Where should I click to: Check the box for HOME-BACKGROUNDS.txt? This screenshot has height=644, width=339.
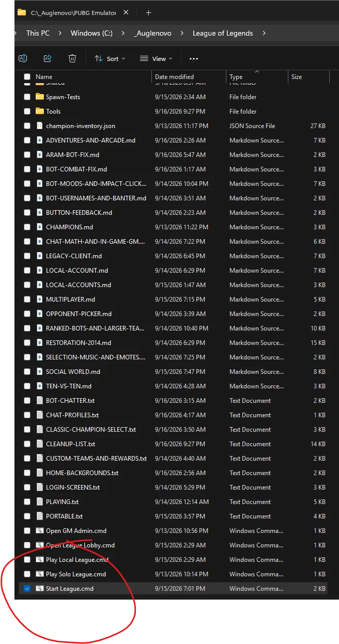tap(27, 473)
